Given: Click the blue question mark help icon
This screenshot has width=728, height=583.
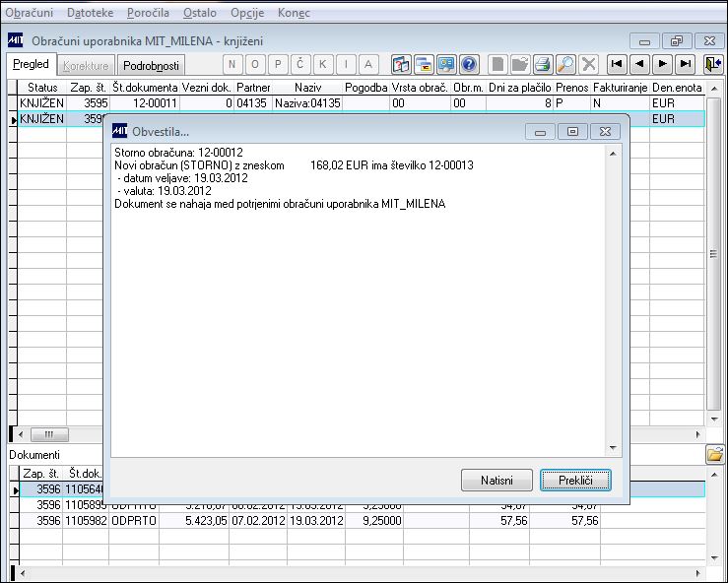Looking at the screenshot, I should (469, 65).
